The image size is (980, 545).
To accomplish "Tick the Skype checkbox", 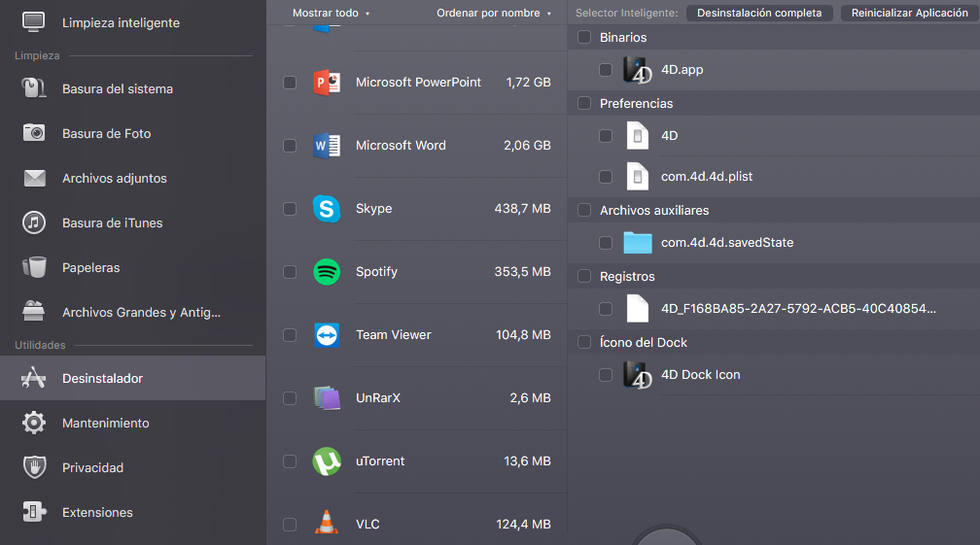I will 290,209.
